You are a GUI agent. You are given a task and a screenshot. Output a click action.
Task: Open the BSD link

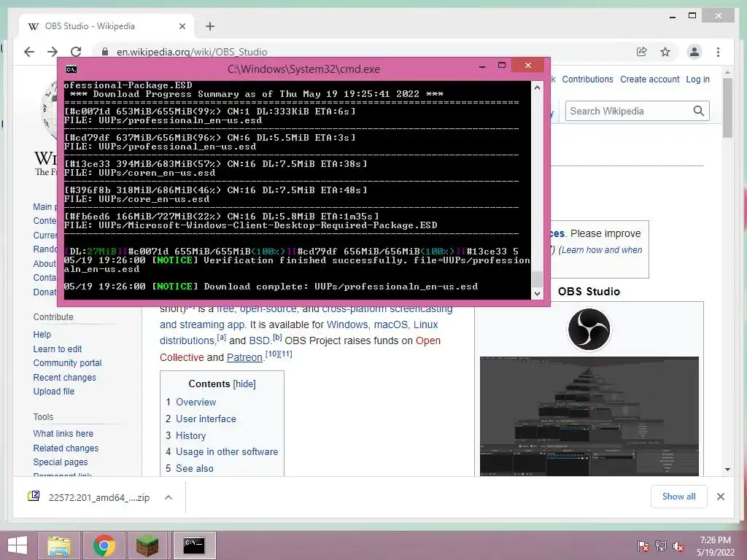(259, 341)
